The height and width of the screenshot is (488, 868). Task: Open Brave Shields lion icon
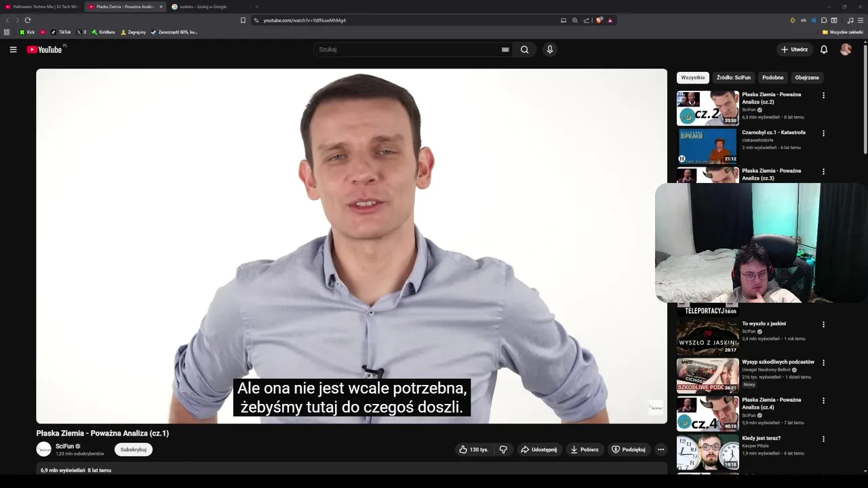(x=599, y=20)
